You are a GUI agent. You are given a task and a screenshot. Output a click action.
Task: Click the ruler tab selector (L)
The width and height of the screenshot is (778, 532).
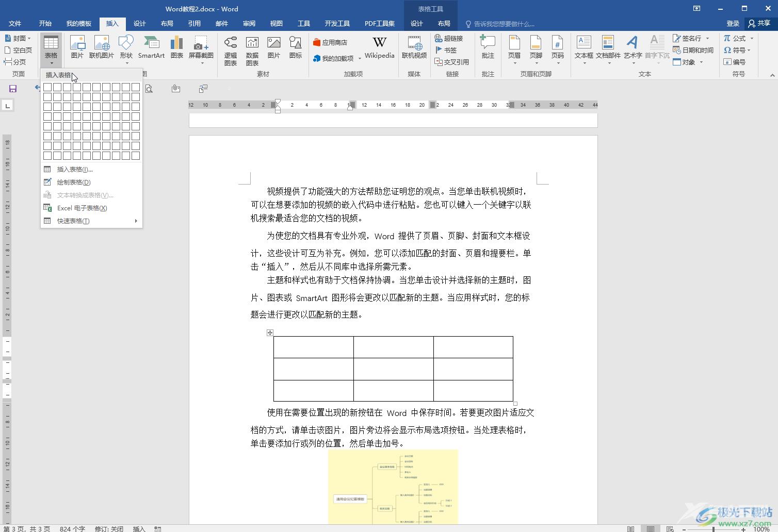(x=7, y=106)
